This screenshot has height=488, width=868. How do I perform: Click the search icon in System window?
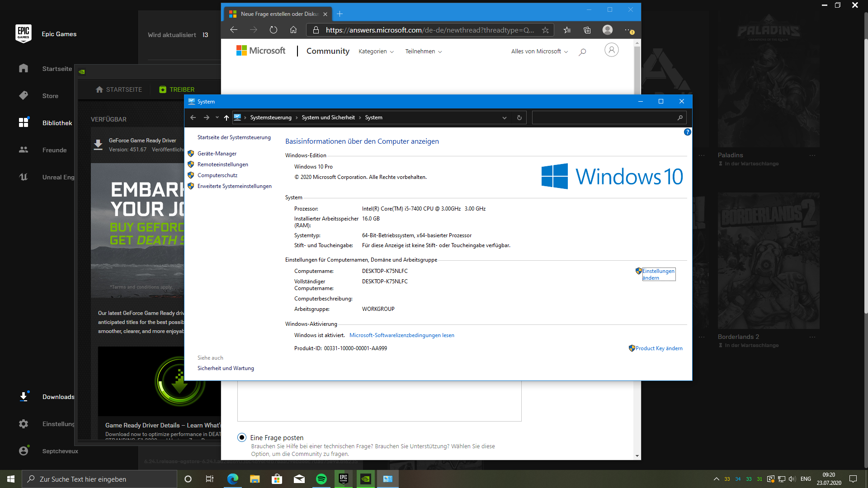click(x=679, y=117)
